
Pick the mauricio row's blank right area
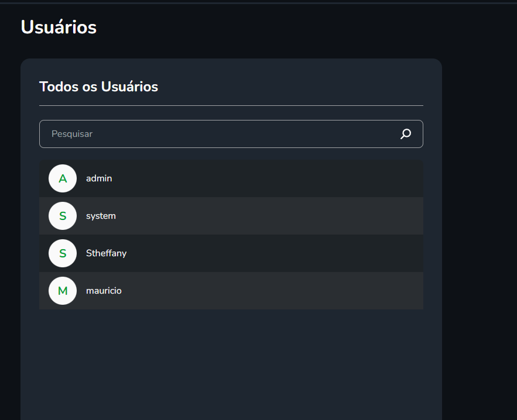point(293,291)
